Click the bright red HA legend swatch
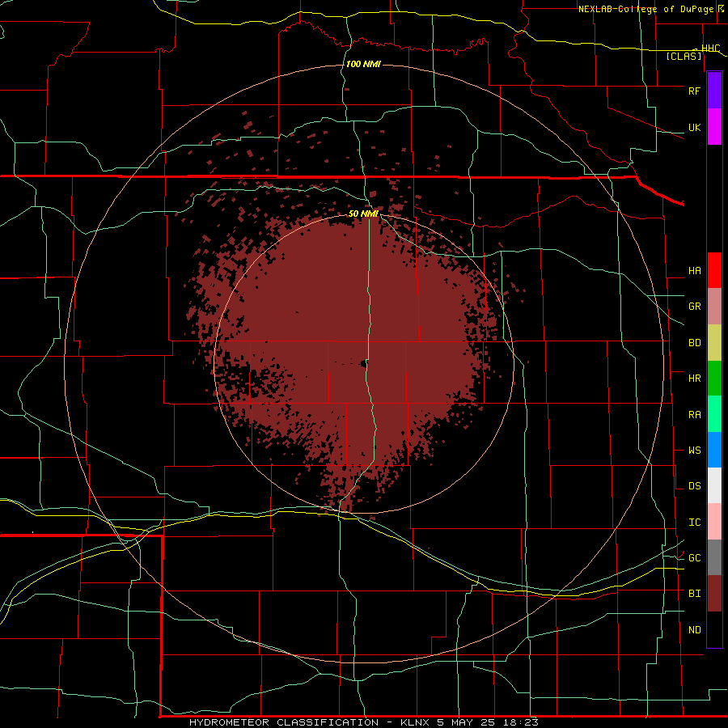This screenshot has height=728, width=728. 714,270
